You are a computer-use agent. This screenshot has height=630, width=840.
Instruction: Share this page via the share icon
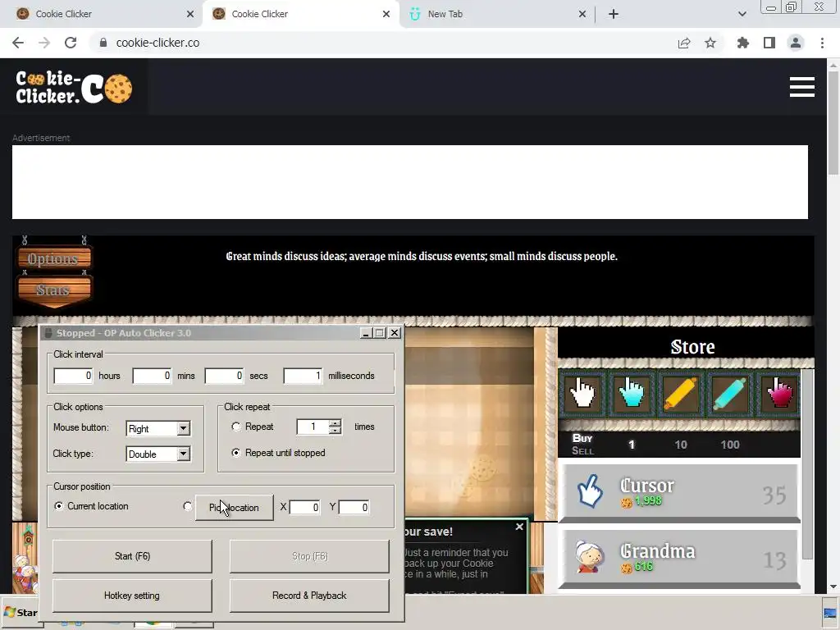pyautogui.click(x=684, y=43)
